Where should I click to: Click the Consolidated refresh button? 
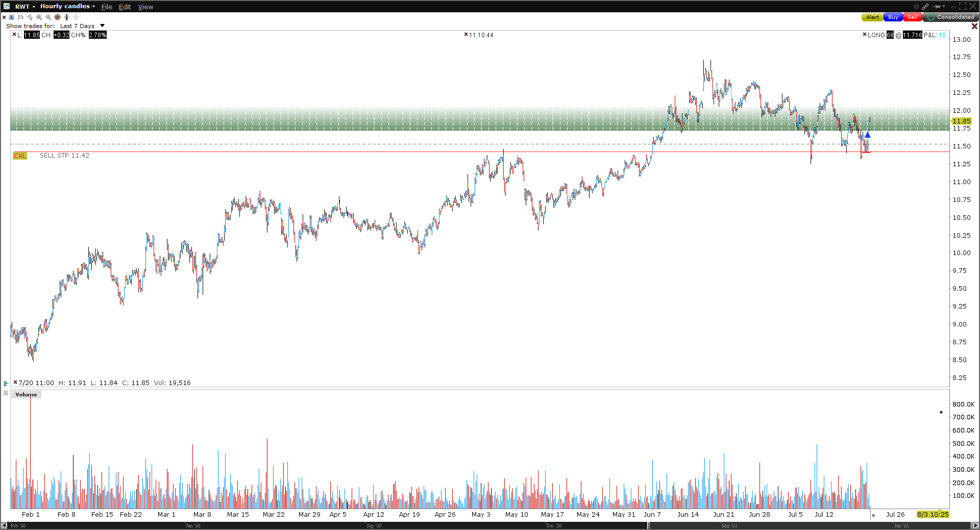950,17
